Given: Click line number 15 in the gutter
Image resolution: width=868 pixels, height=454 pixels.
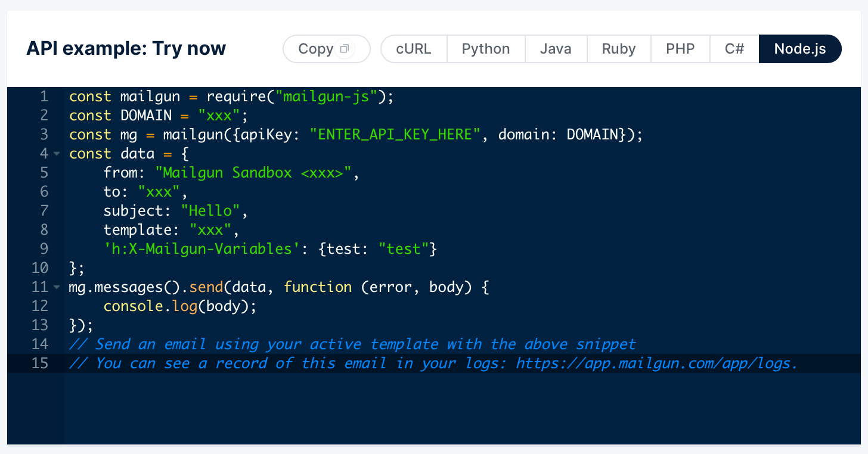Looking at the screenshot, I should pos(39,363).
